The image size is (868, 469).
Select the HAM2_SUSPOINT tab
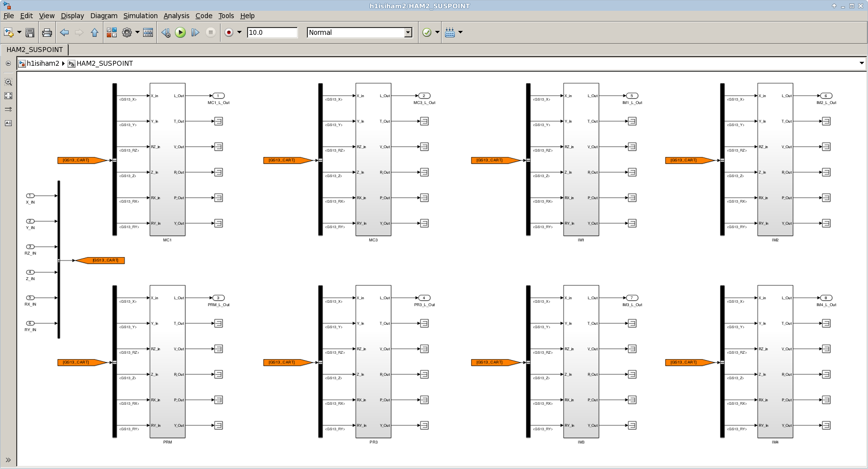34,50
